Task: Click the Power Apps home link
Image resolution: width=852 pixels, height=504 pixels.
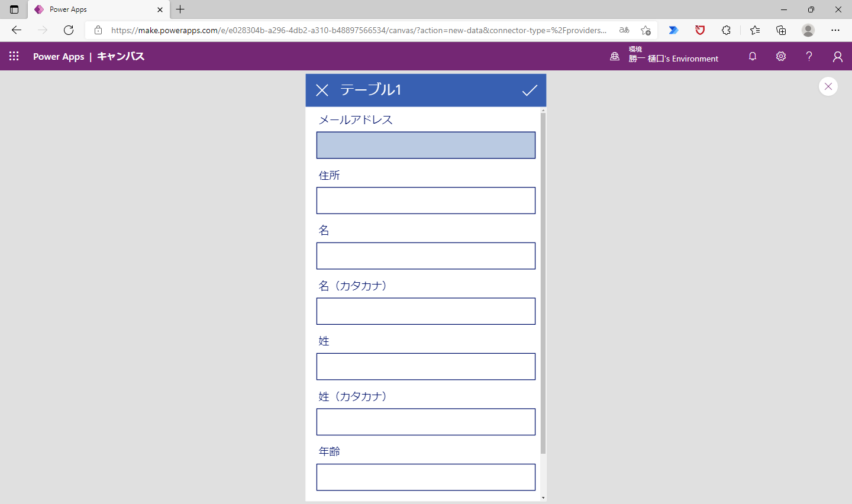Action: tap(59, 57)
